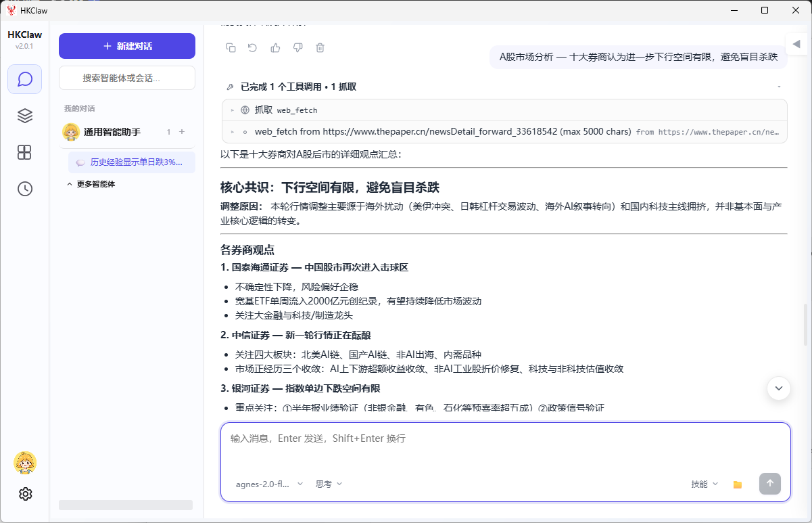Minimize the HKClaw window
812x523 pixels.
734,10
